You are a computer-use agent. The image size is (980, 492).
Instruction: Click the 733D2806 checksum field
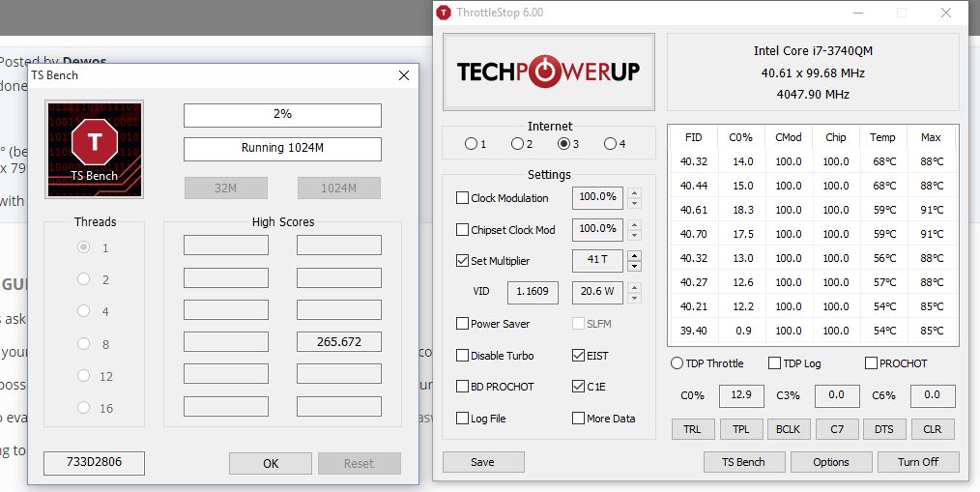coord(95,463)
